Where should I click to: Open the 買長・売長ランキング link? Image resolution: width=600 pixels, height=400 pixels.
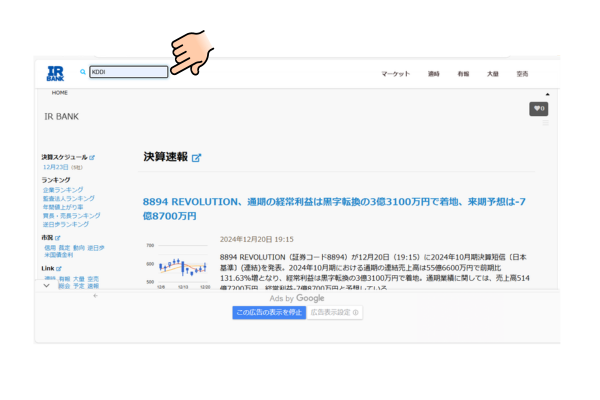click(72, 216)
